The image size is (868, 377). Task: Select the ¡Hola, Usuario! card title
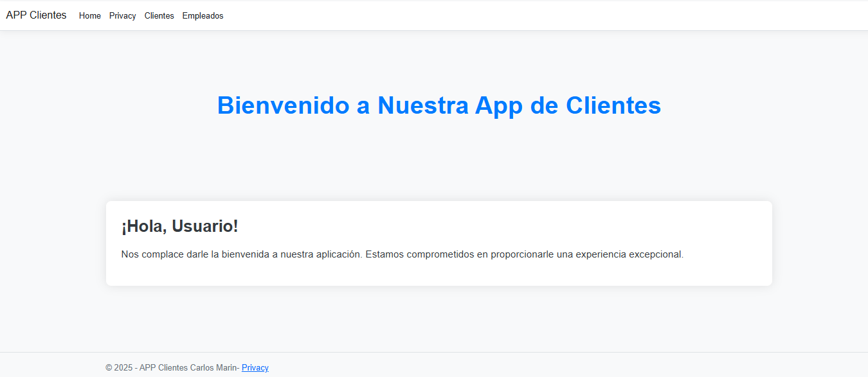180,226
